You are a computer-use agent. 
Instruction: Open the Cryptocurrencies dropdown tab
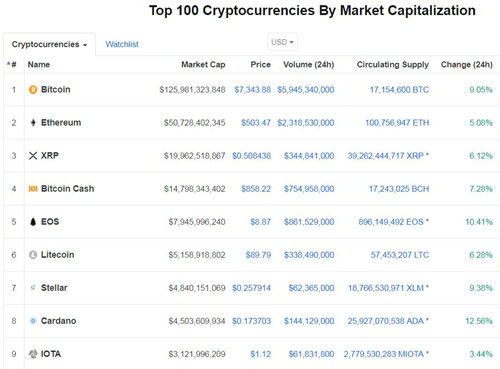coord(49,44)
